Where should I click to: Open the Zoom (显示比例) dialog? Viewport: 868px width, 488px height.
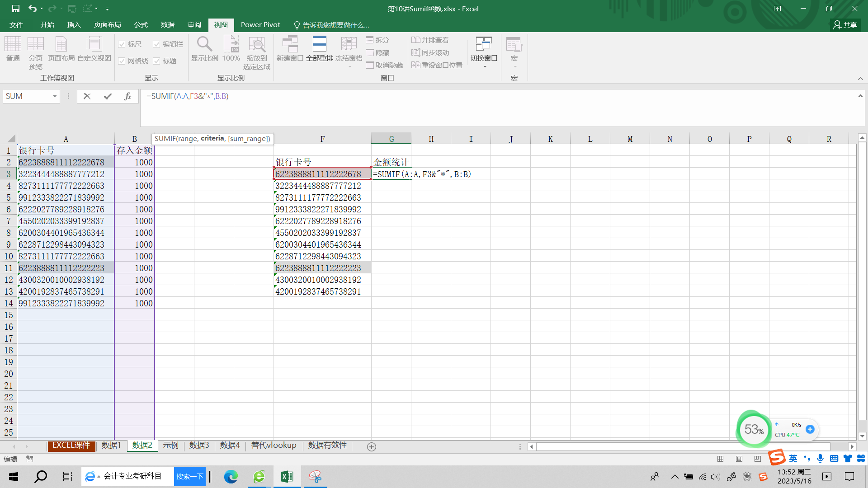coord(204,49)
